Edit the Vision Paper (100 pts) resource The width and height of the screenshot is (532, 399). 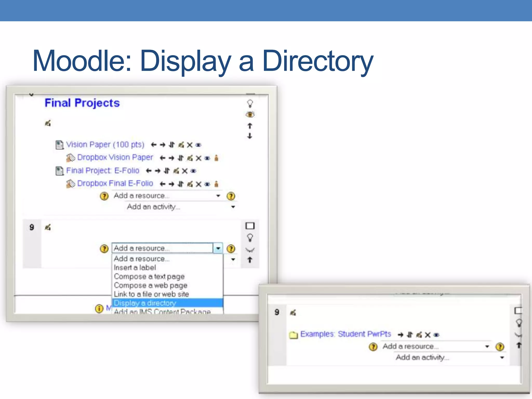(181, 145)
